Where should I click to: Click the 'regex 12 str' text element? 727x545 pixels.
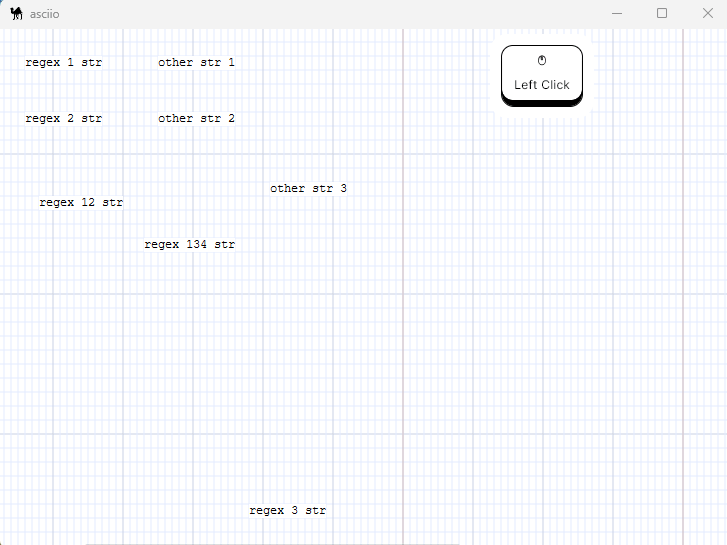[81, 203]
